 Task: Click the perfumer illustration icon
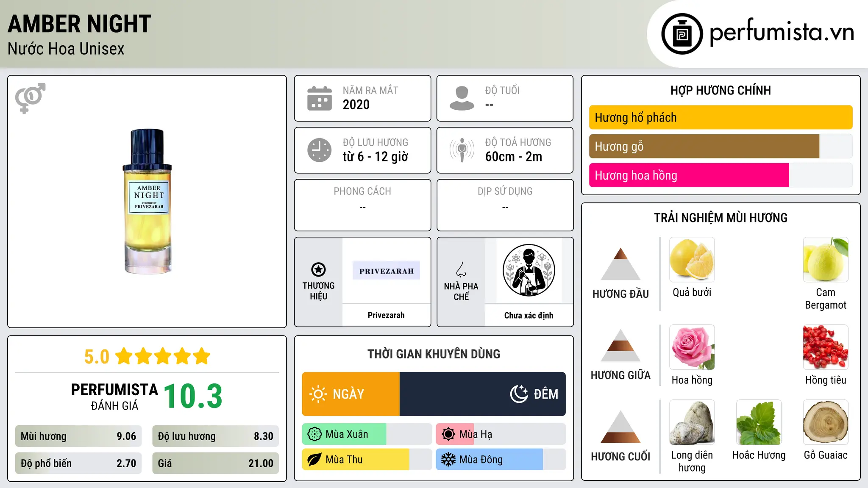(x=529, y=270)
